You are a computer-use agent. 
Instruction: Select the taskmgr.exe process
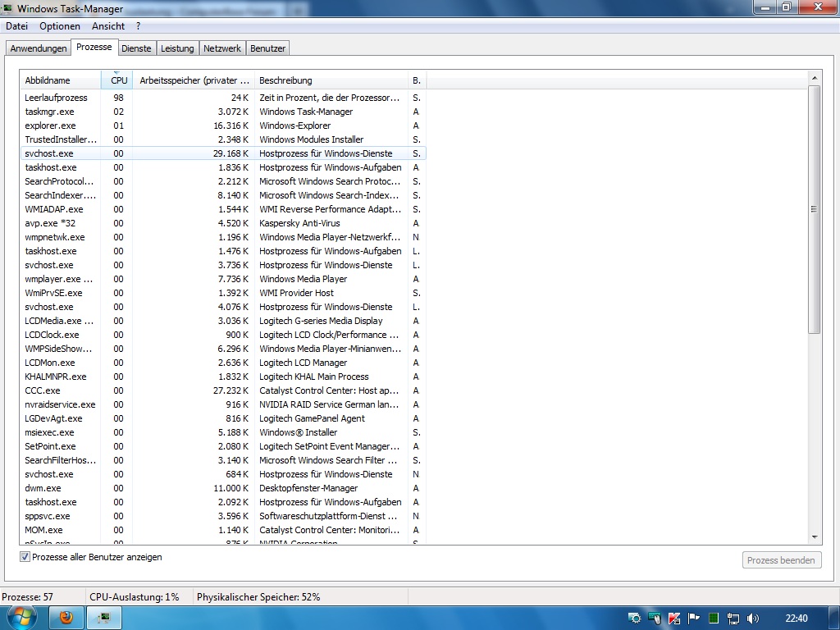click(x=223, y=112)
